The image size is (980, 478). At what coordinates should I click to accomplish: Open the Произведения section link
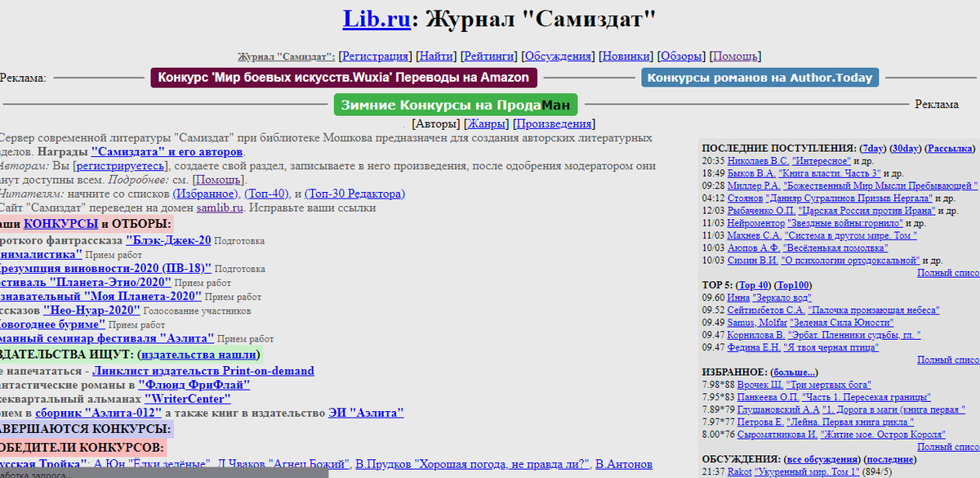(554, 124)
